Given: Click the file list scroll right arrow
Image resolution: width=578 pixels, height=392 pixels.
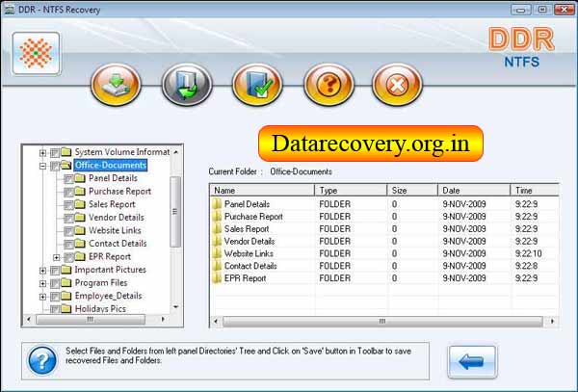Looking at the screenshot, I should coord(552,322).
